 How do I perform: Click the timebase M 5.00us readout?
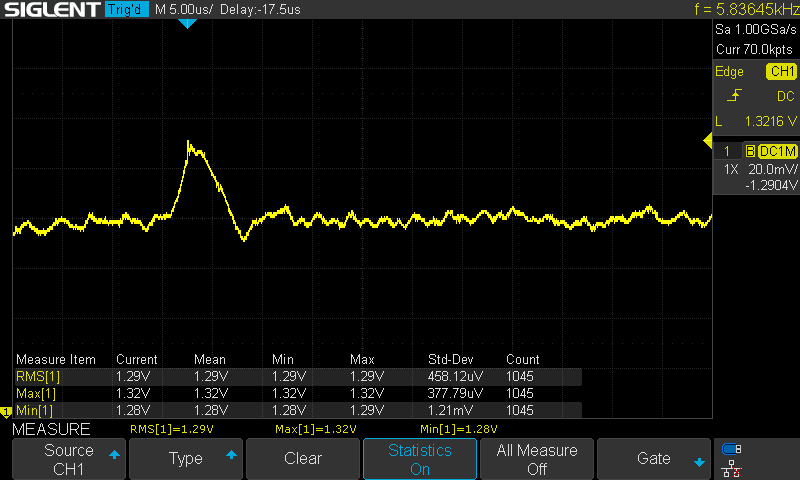[184, 9]
